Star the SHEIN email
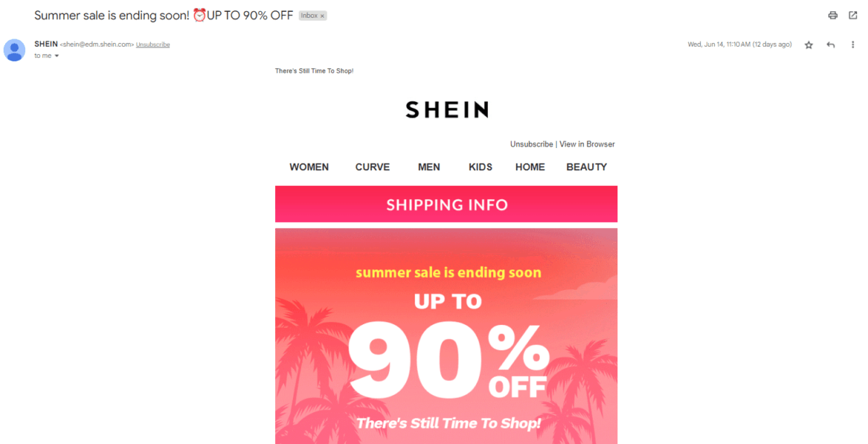 808,44
